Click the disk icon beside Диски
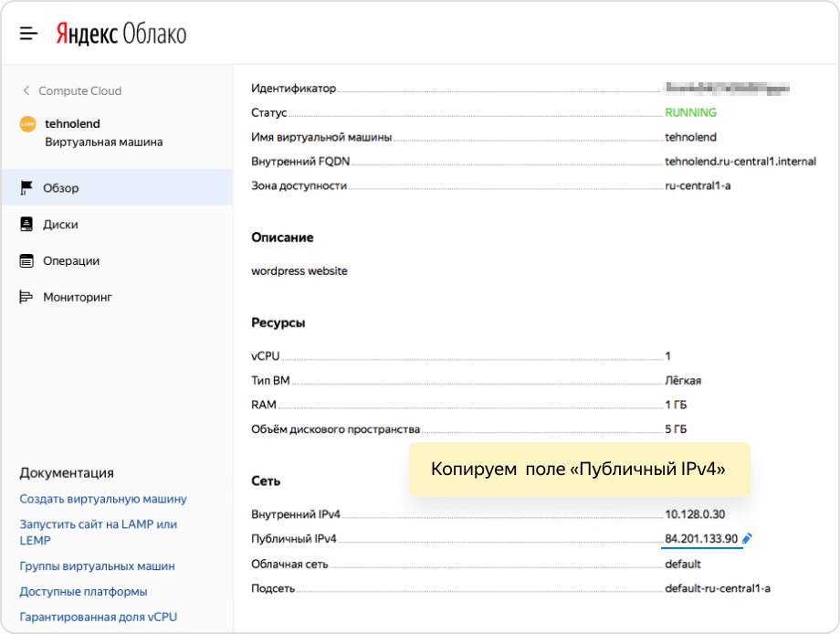 click(x=26, y=224)
